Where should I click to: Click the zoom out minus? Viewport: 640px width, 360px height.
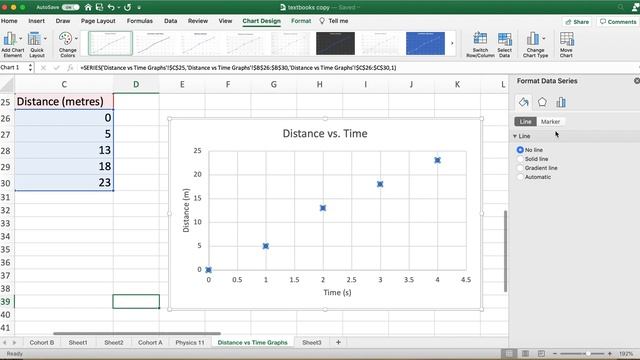[x=555, y=353]
